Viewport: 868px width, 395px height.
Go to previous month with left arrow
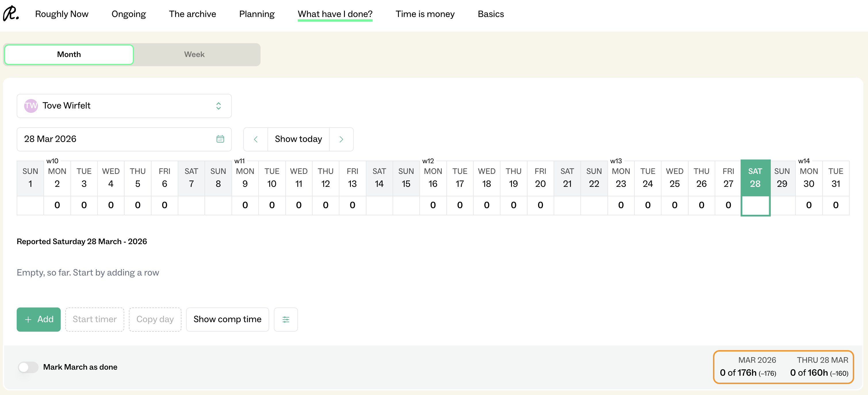pyautogui.click(x=256, y=139)
